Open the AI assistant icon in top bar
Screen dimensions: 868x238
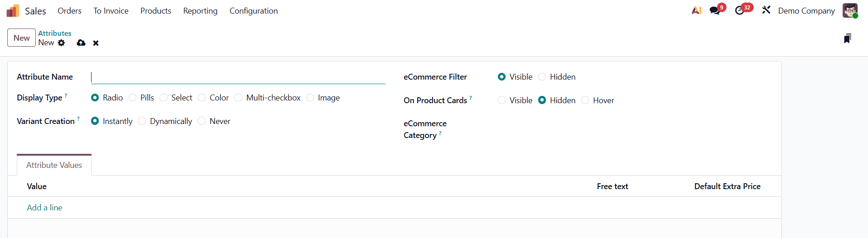click(696, 10)
